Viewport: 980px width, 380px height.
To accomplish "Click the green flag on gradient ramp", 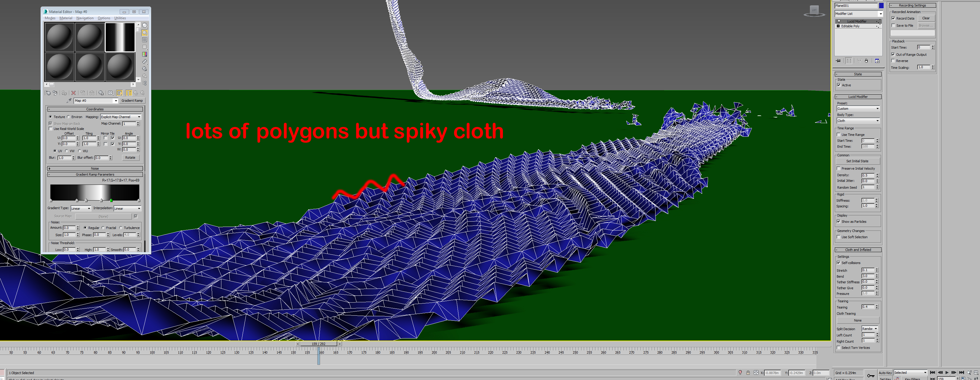I will [x=111, y=200].
